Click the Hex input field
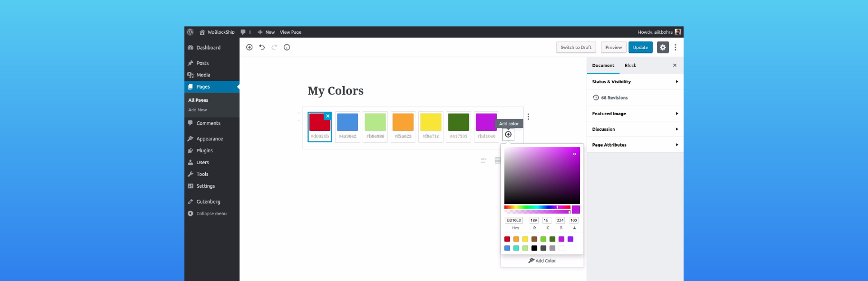The width and height of the screenshot is (868, 281). 514,220
